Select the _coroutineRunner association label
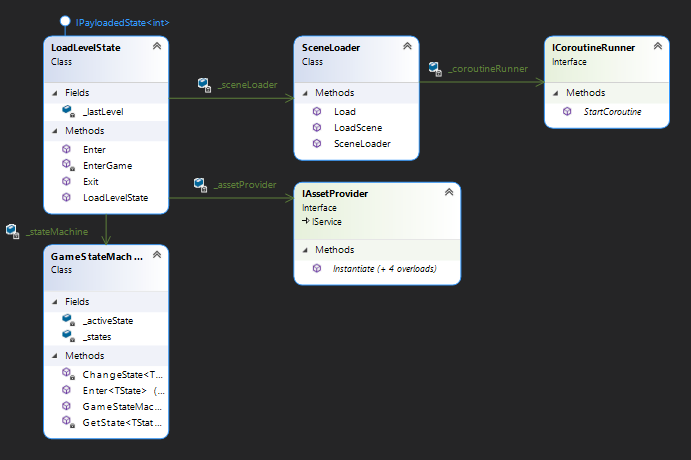This screenshot has height=460, width=691. (487, 69)
